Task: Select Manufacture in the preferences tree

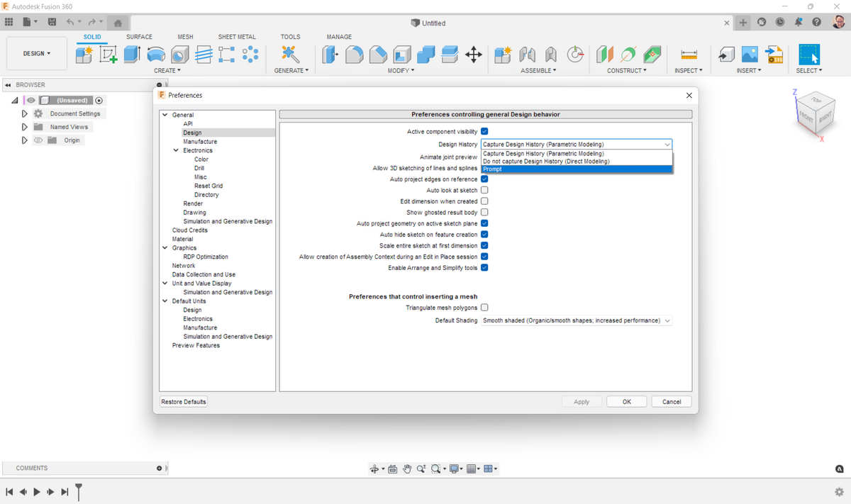Action: pyautogui.click(x=200, y=142)
